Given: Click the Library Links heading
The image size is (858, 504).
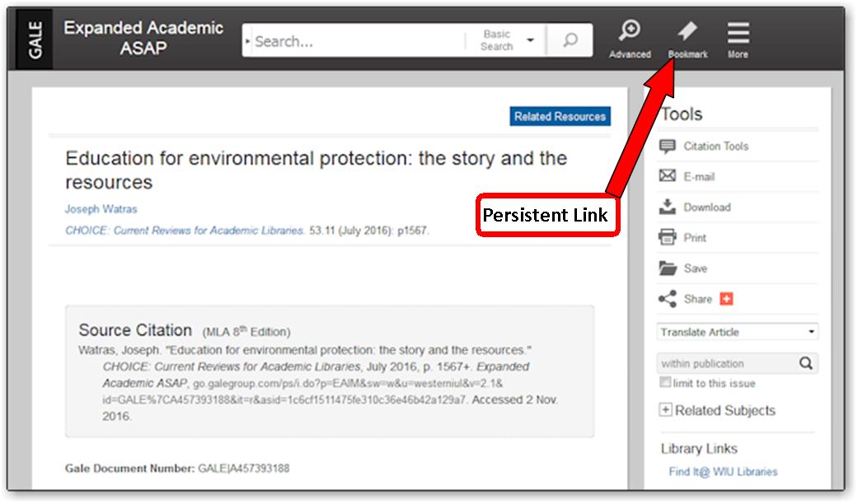Looking at the screenshot, I should click(699, 448).
